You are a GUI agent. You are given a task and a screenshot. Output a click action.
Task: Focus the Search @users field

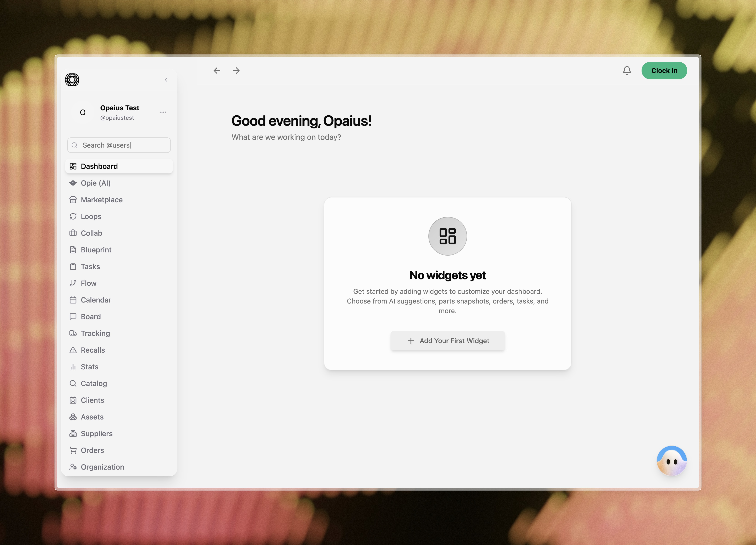pyautogui.click(x=123, y=145)
